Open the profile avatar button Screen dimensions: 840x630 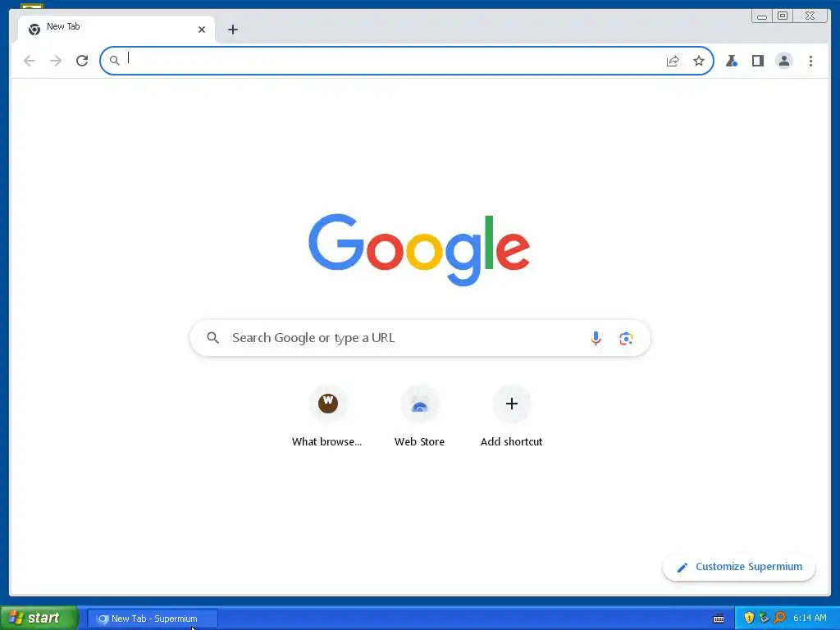[783, 61]
